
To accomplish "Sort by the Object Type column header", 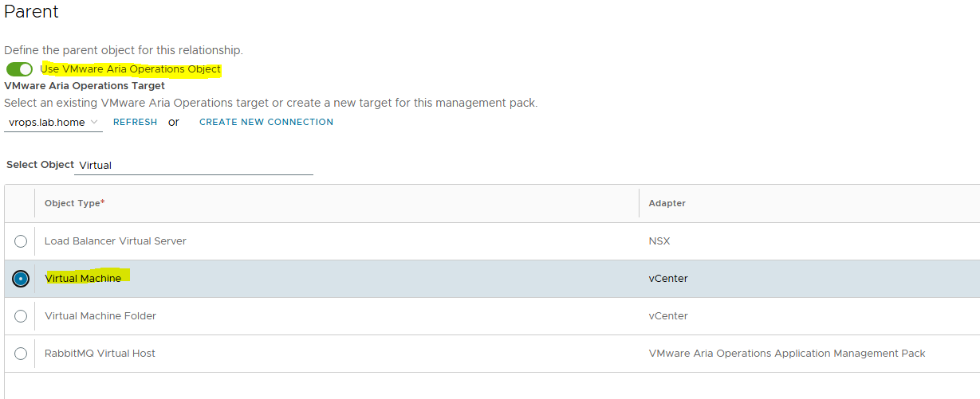I will (74, 203).
